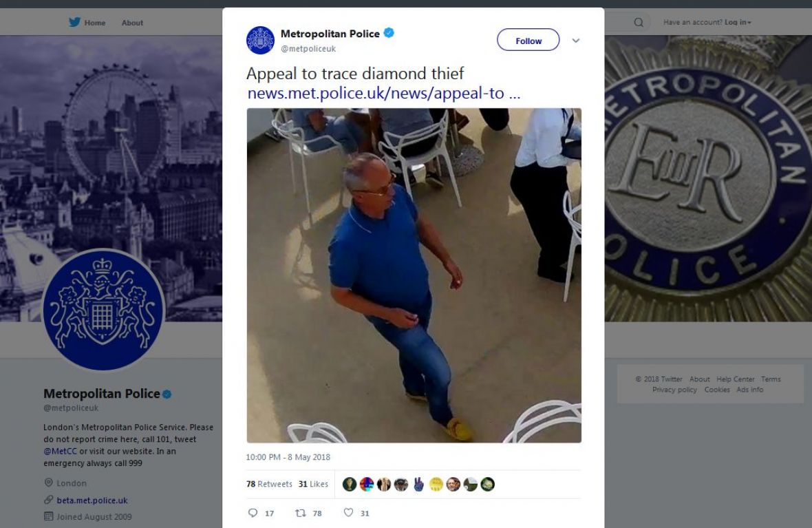Screen dimensions: 812x528
Task: Click the Twitter bird Home icon
Action: (75, 22)
